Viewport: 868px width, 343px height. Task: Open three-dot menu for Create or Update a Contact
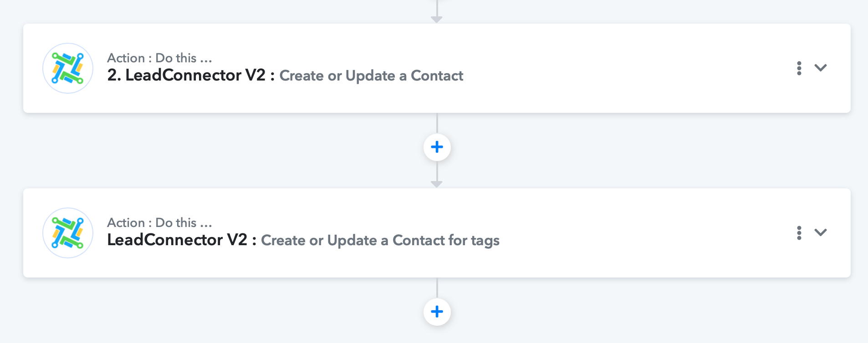click(799, 68)
